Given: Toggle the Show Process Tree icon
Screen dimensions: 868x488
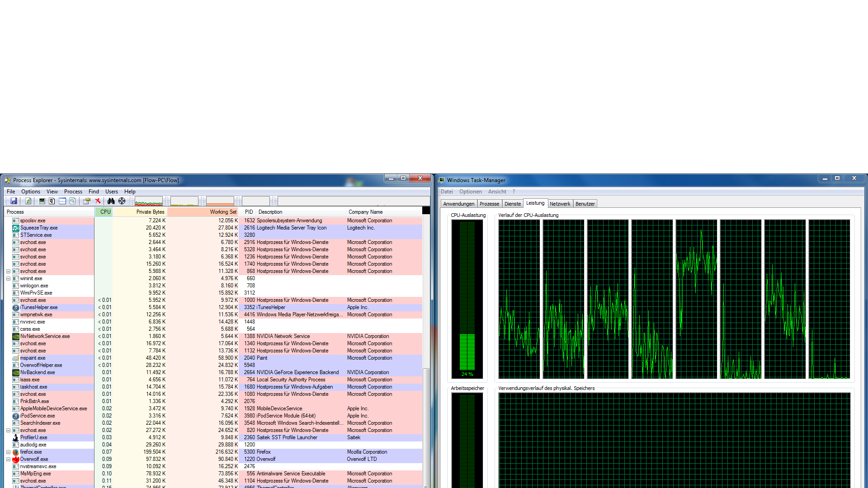Looking at the screenshot, I should point(52,201).
